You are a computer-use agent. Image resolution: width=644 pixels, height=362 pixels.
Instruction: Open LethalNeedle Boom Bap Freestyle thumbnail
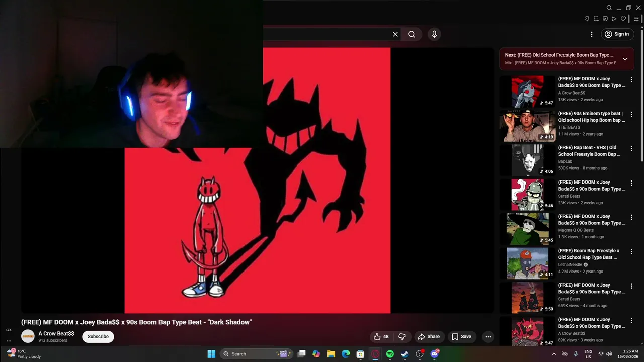click(x=527, y=263)
